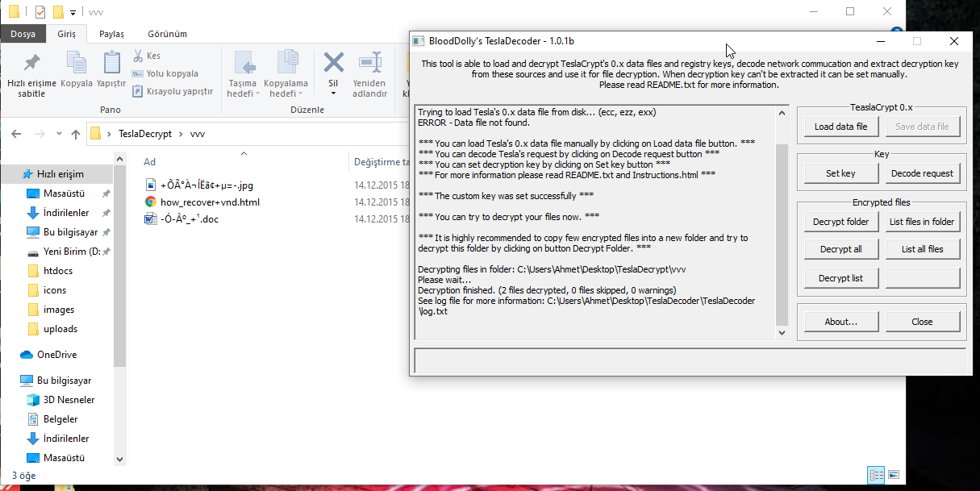Open the About dialog in TeslaDecoder
This screenshot has width=980, height=491.
[840, 322]
